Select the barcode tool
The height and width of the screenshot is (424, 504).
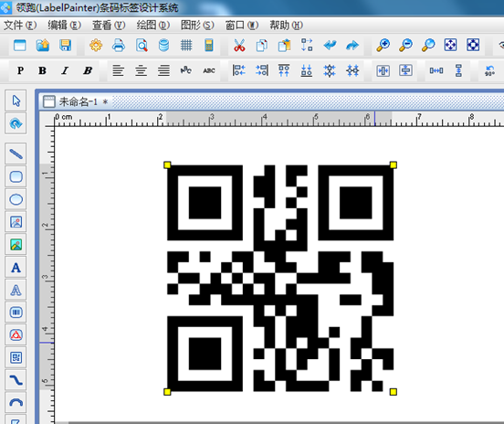tap(16, 313)
